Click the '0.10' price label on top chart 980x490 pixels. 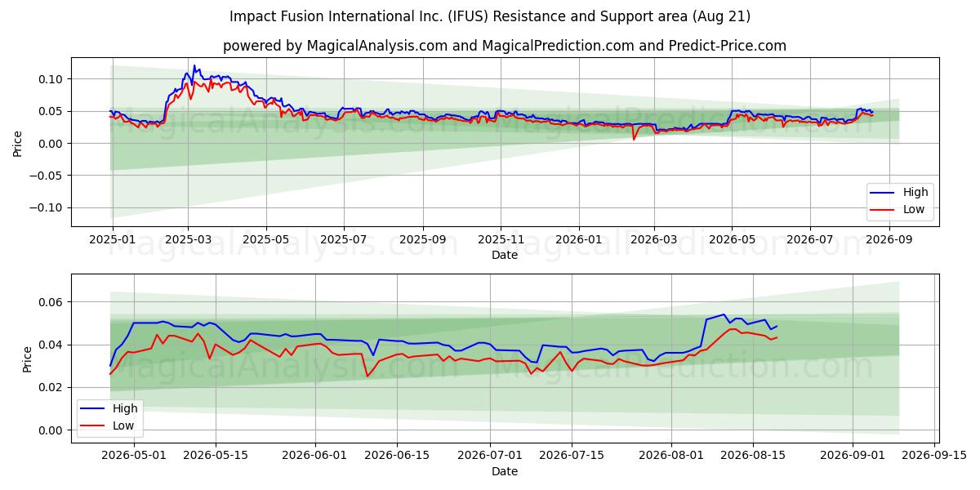click(x=52, y=78)
